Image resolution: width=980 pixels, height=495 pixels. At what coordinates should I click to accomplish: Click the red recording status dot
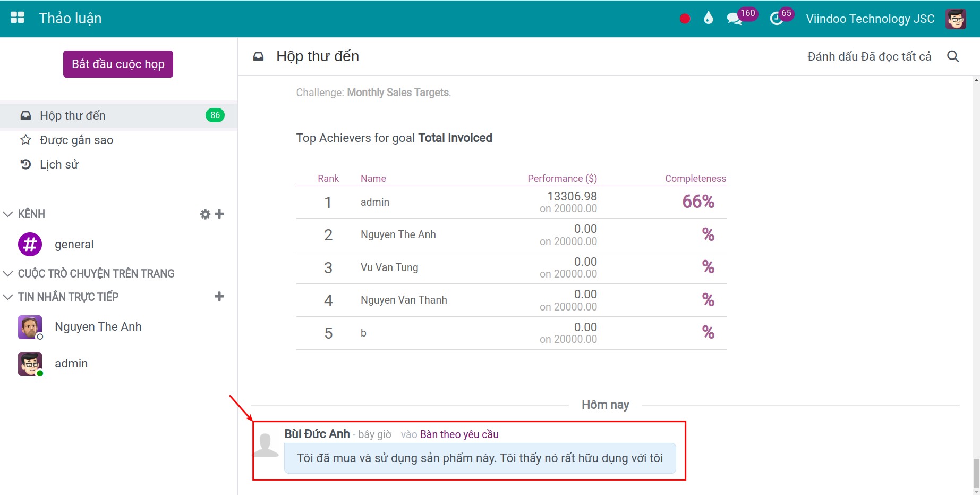click(x=685, y=19)
